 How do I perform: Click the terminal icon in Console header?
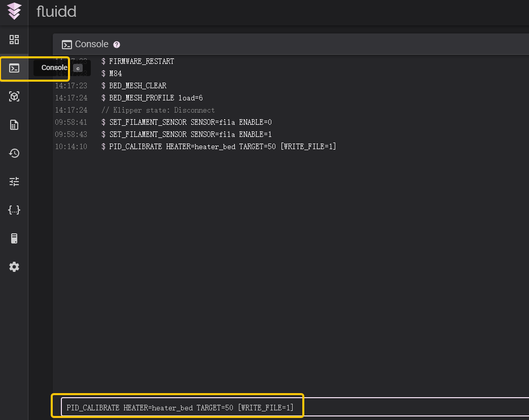click(66, 45)
